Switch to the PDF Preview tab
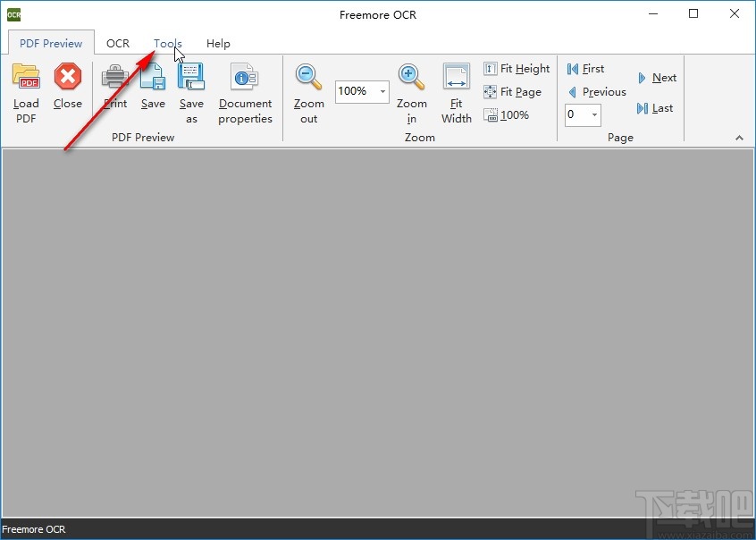 click(x=51, y=44)
